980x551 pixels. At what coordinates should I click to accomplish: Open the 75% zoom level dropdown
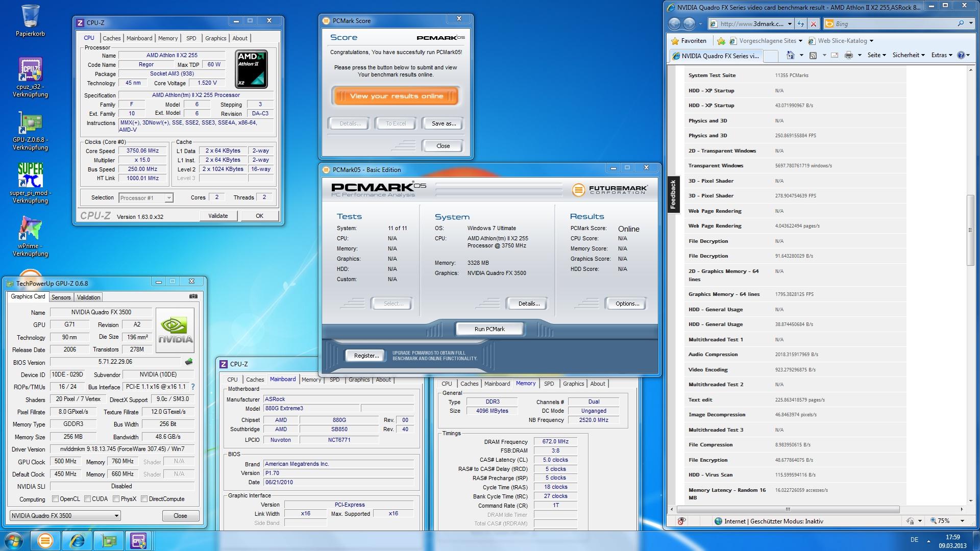point(962,521)
